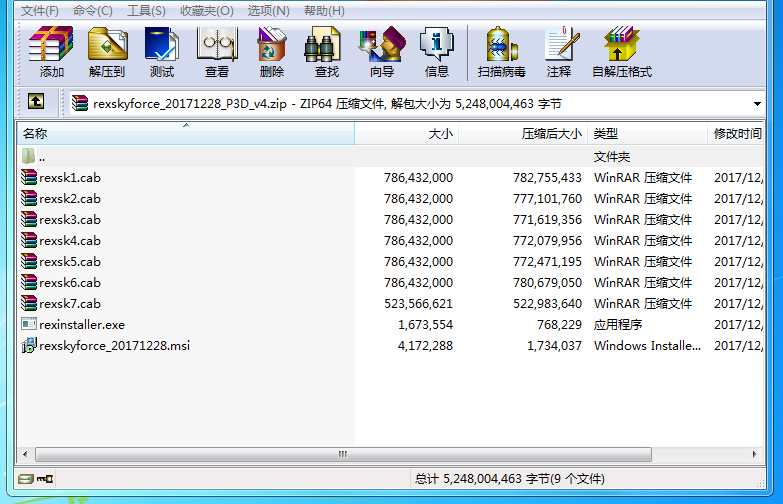Select rexsk1.cab archive icon
Screen dimensions: 783x504
[29, 177]
